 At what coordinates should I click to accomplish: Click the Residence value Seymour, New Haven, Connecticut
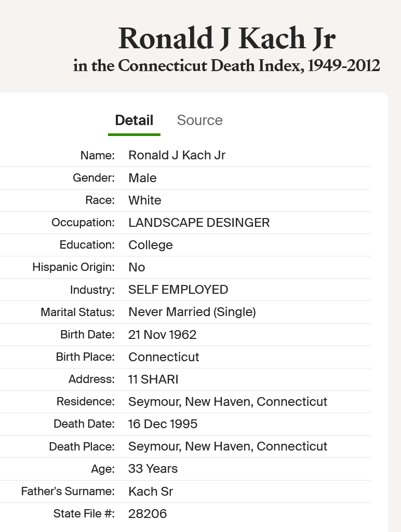click(x=228, y=402)
